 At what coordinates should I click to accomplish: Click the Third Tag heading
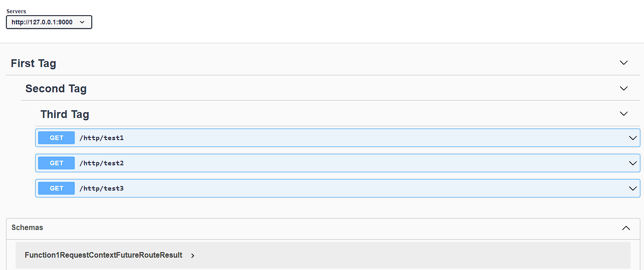click(x=64, y=114)
